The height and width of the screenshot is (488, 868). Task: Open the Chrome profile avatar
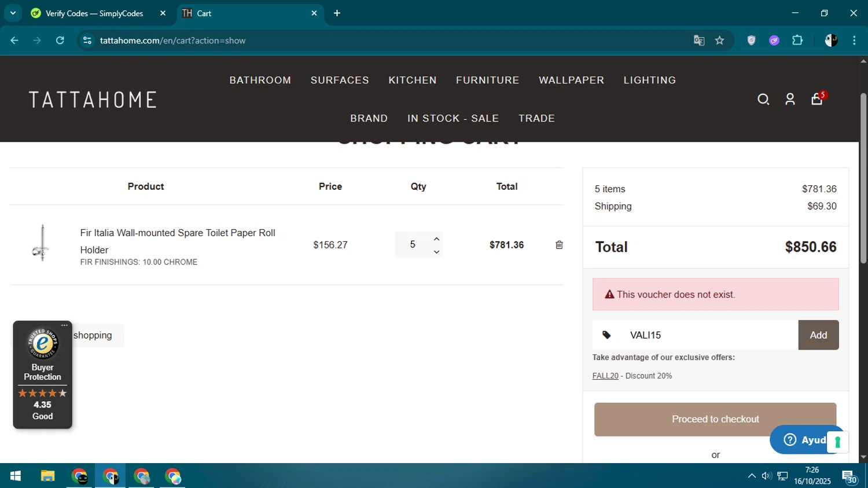click(831, 41)
